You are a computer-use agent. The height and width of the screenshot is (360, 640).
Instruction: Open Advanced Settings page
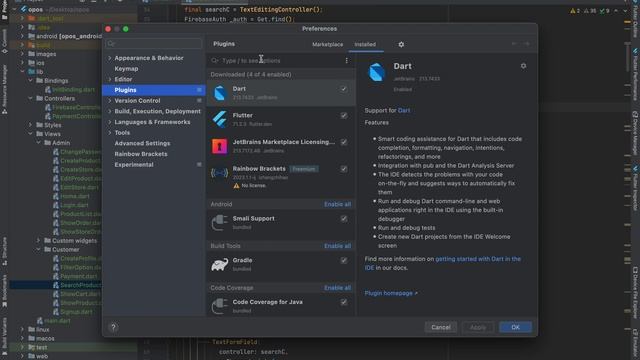(x=142, y=143)
